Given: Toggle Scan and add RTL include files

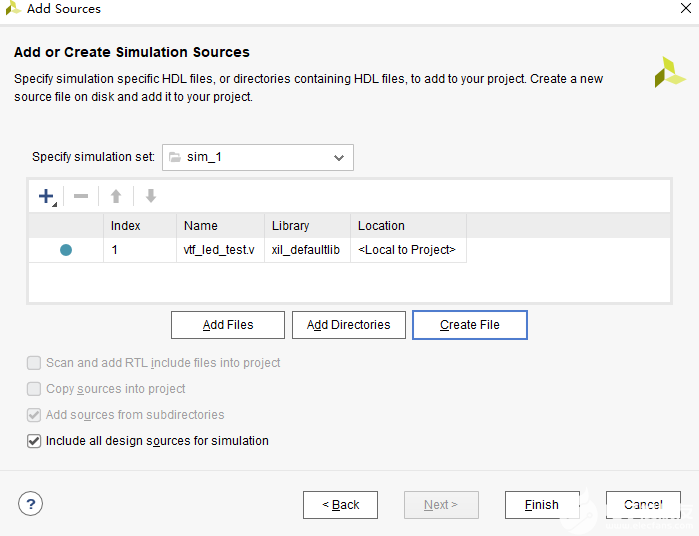Looking at the screenshot, I should [35, 363].
